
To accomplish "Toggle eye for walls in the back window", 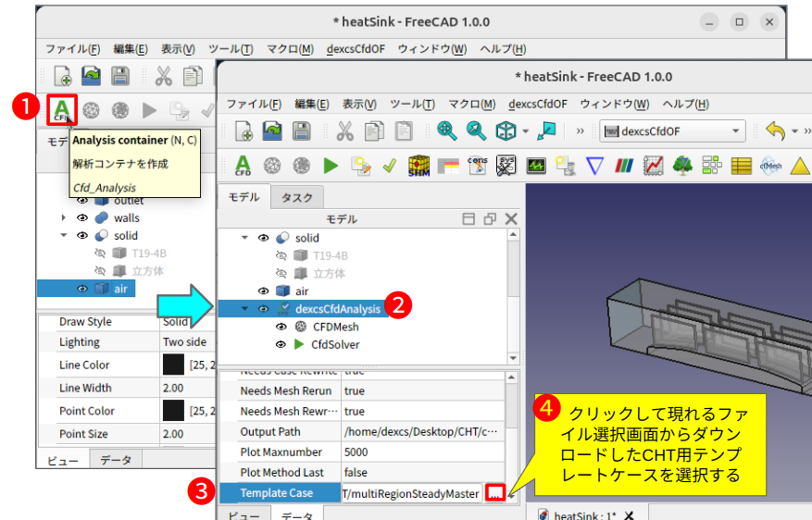I will 82,217.
